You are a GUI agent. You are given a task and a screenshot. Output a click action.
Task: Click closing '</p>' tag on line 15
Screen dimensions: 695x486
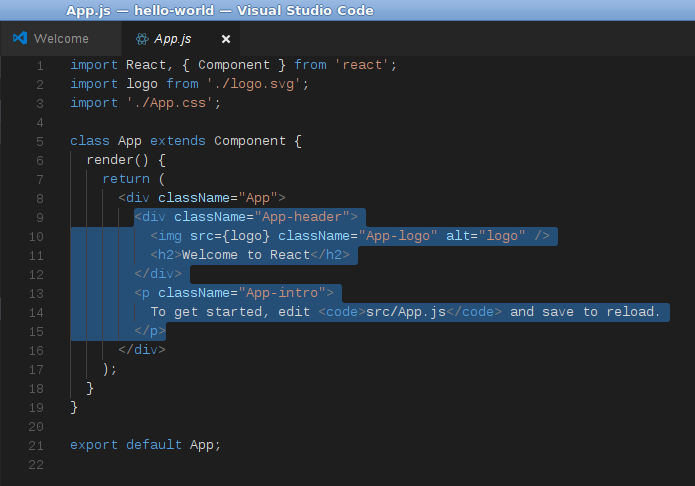150,331
